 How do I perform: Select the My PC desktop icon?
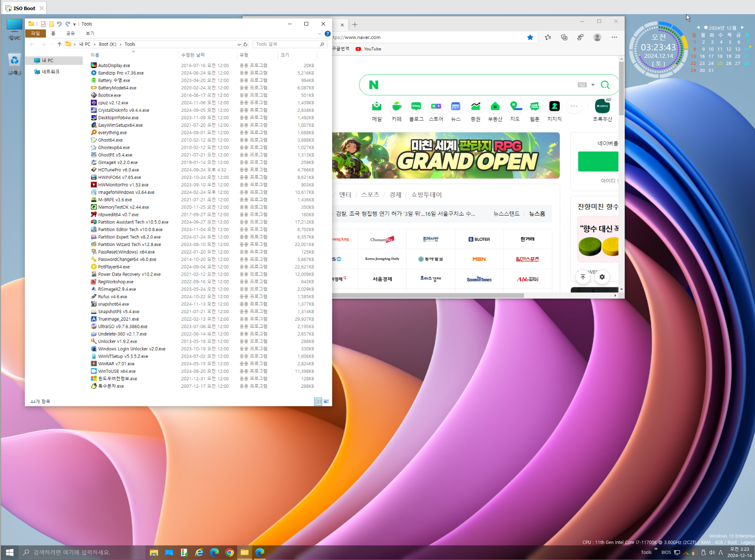coord(14,30)
